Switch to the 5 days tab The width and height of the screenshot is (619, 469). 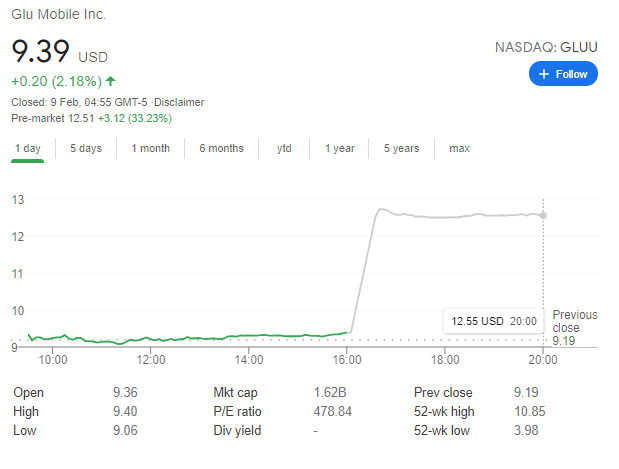pos(86,148)
